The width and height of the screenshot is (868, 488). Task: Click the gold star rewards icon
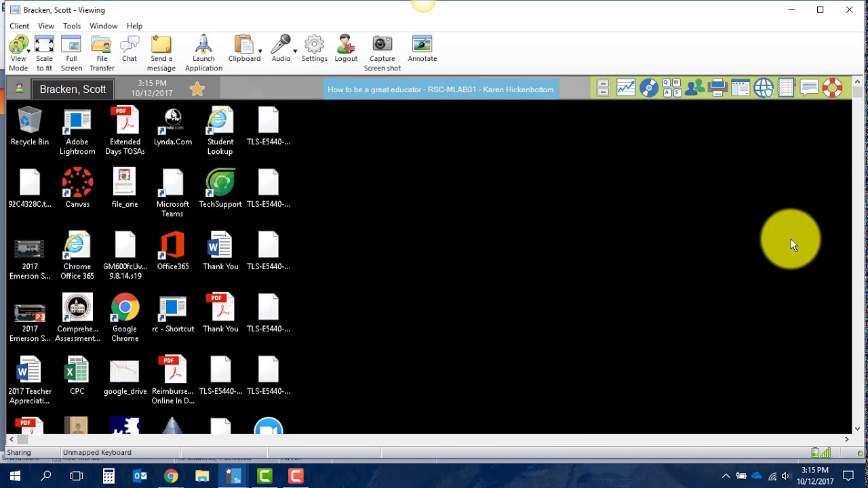click(197, 89)
